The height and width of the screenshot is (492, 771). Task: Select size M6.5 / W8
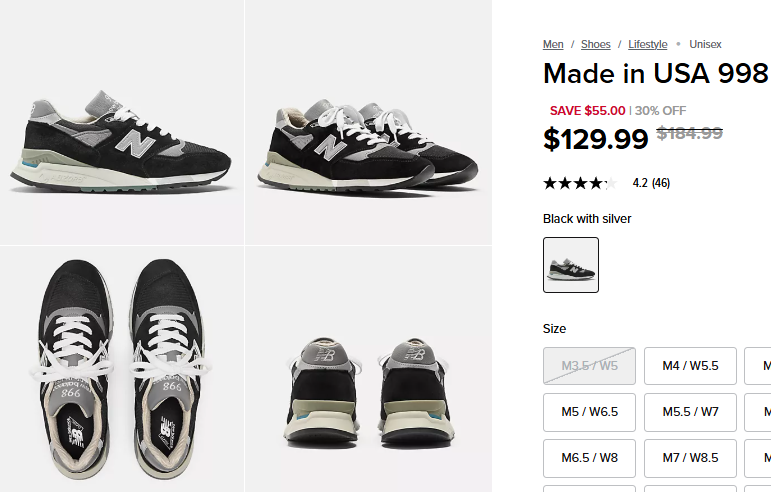point(590,458)
